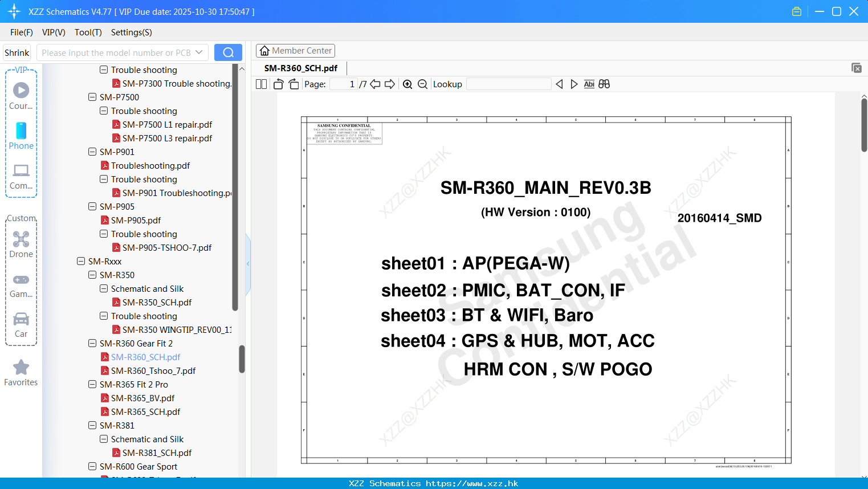Image resolution: width=868 pixels, height=489 pixels.
Task: Open the model number dropdown
Action: click(199, 52)
